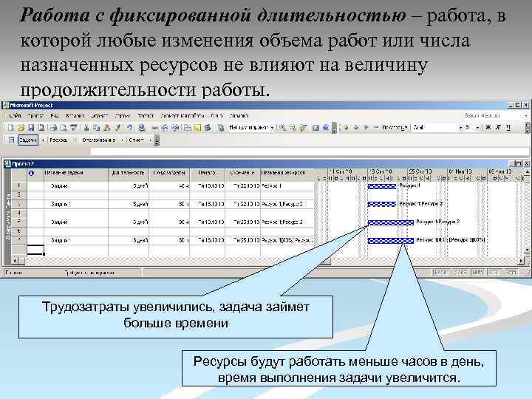
Task: Run the spelling check
Action: point(74,128)
